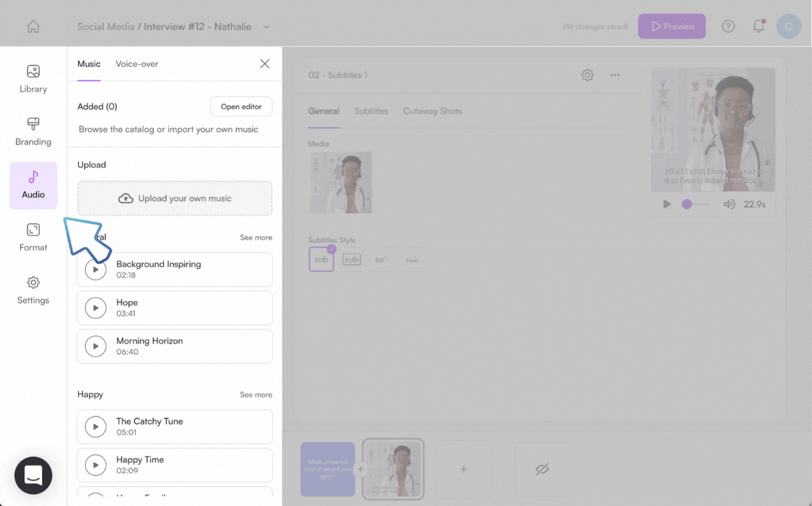Image resolution: width=812 pixels, height=506 pixels.
Task: Expand the project name dropdown chevron
Action: [266, 27]
